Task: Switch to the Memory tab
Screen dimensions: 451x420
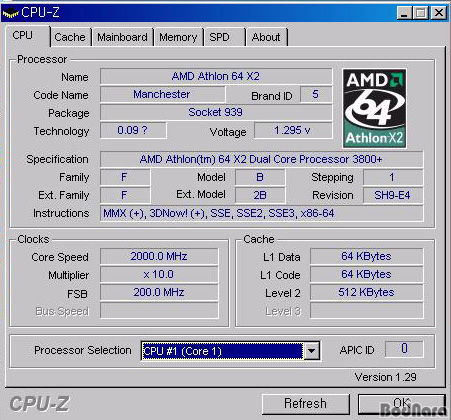Action: [178, 37]
